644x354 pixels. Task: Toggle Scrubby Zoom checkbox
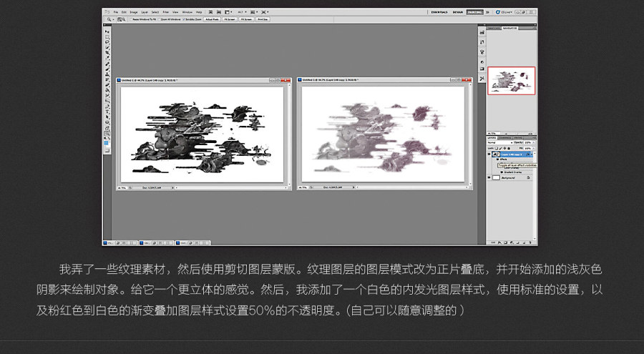[x=184, y=19]
